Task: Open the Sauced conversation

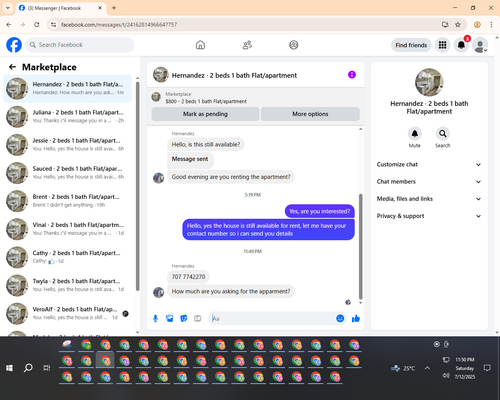Action: click(67, 173)
